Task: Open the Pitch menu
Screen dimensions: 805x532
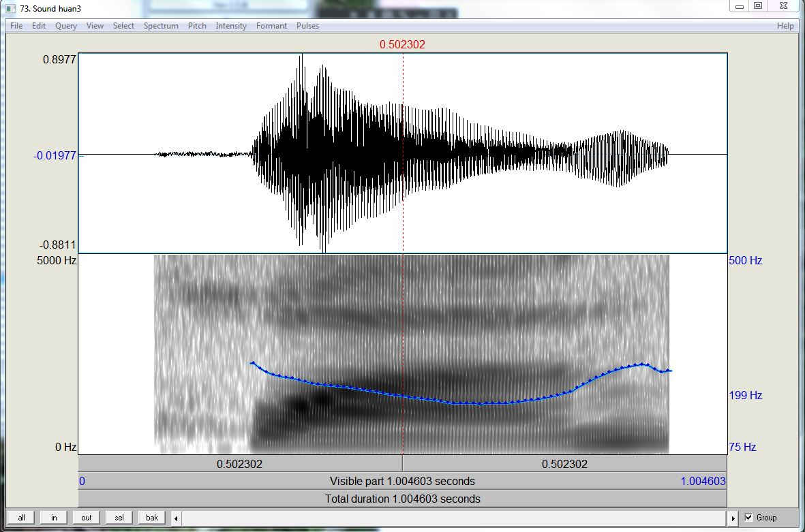Action: 197,26
